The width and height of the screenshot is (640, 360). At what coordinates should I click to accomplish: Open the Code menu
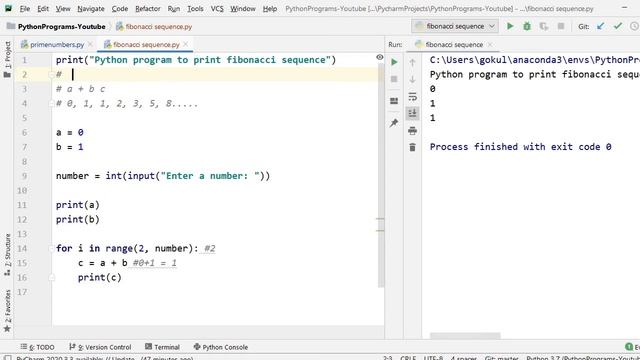[120, 9]
